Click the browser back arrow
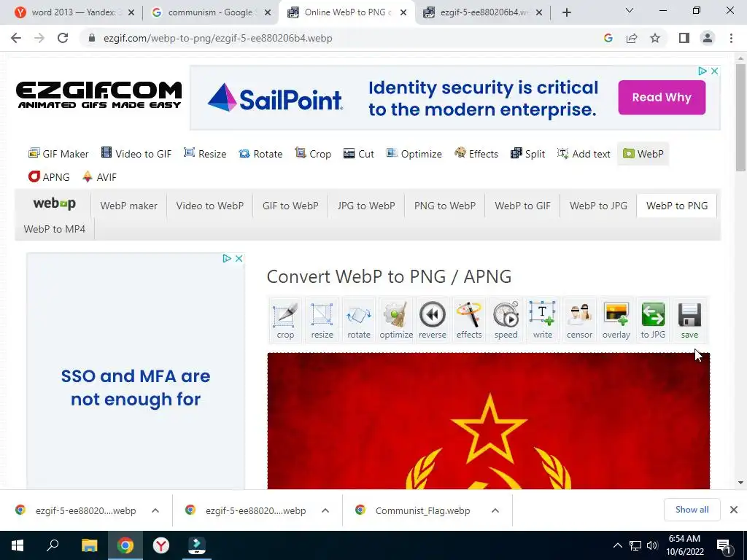747x560 pixels. [16, 38]
